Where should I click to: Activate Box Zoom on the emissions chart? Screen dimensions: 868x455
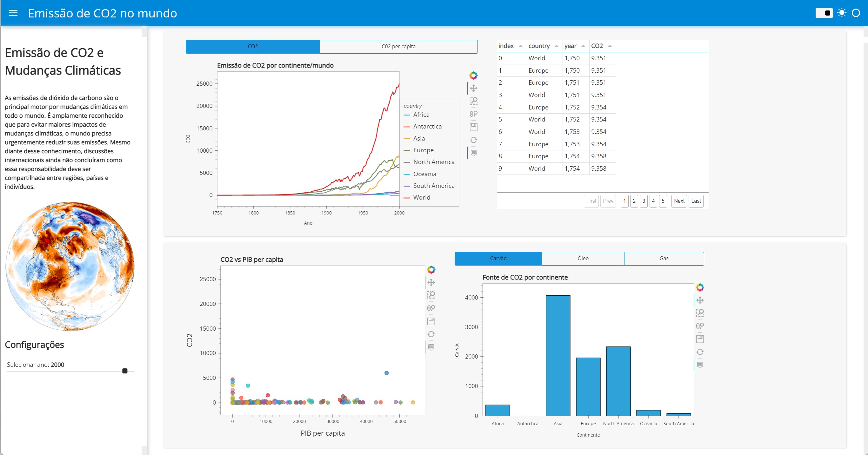[473, 100]
